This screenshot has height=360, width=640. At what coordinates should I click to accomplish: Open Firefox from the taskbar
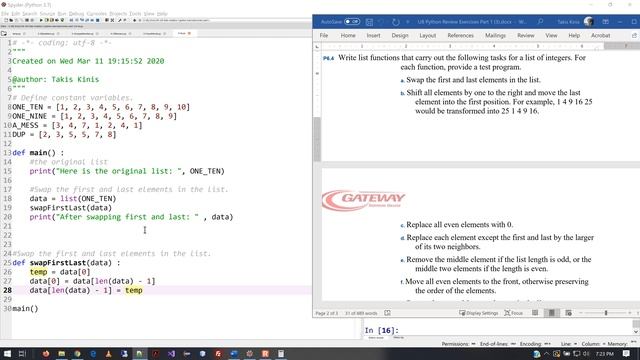46,353
